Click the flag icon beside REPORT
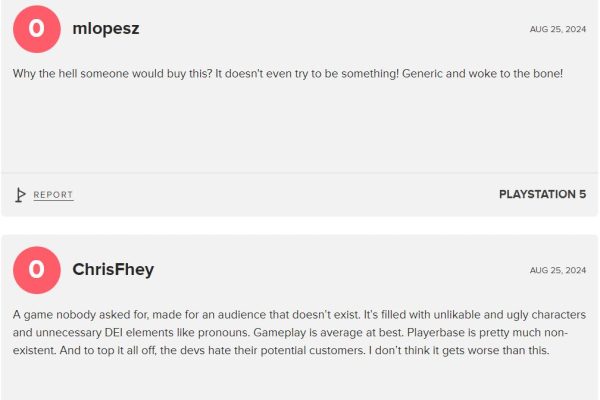Viewport: 600px width, 400px height. [20, 195]
